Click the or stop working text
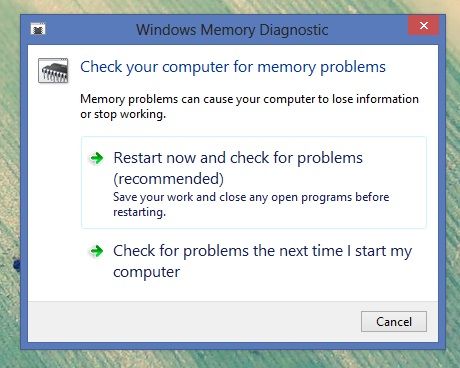 123,114
